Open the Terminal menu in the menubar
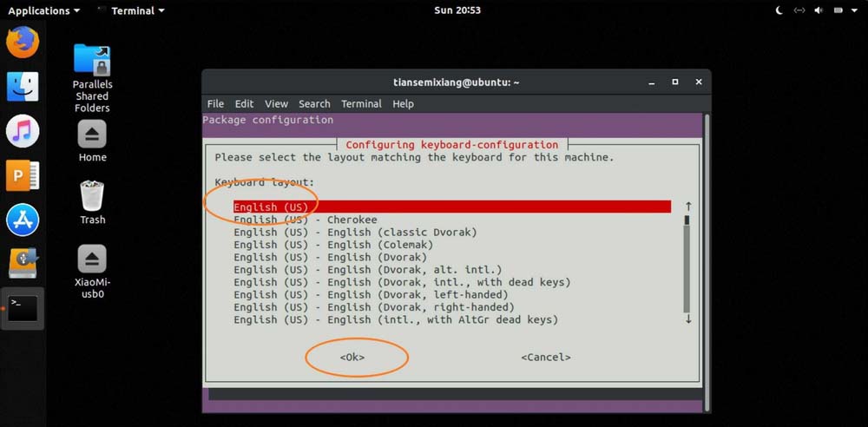 pos(361,103)
